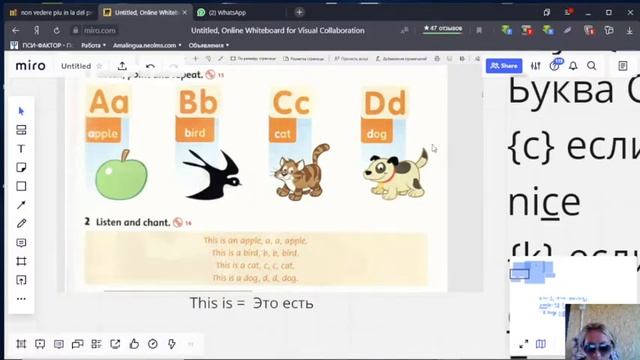This screenshot has width=640, height=360.
Task: Expand the minimap with the diagonal arrows icon
Action: pos(524,344)
